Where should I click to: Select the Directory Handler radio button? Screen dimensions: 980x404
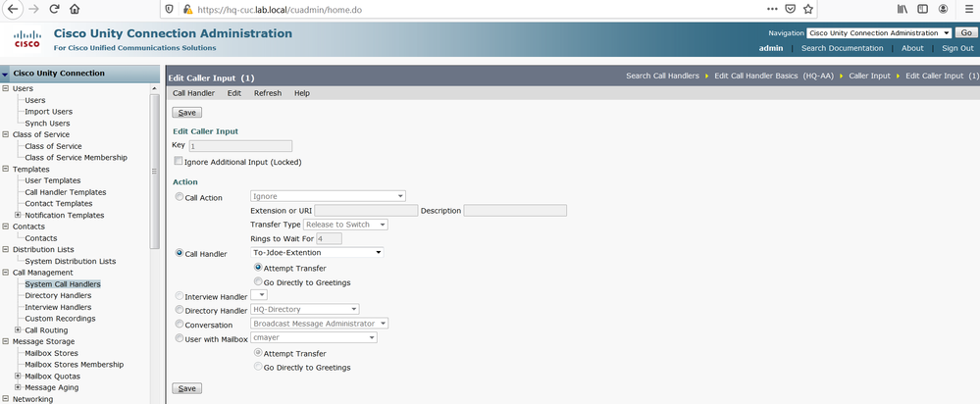(x=180, y=310)
